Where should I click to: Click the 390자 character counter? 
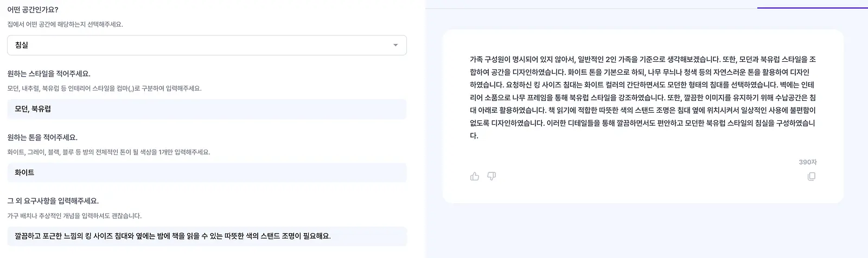807,162
